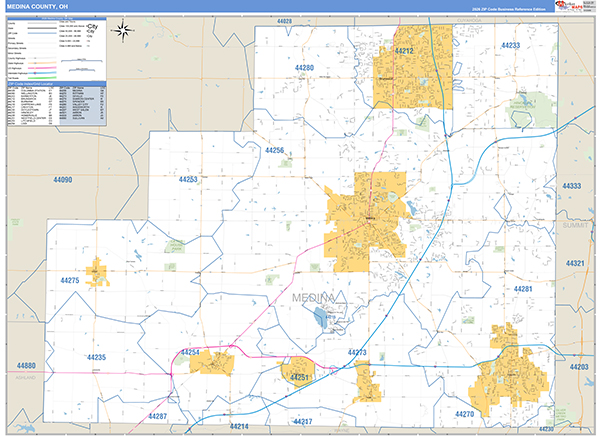This screenshot has height=436, width=600.
Task: Click the small yellow city area beside 44275
Action: coord(97,273)
